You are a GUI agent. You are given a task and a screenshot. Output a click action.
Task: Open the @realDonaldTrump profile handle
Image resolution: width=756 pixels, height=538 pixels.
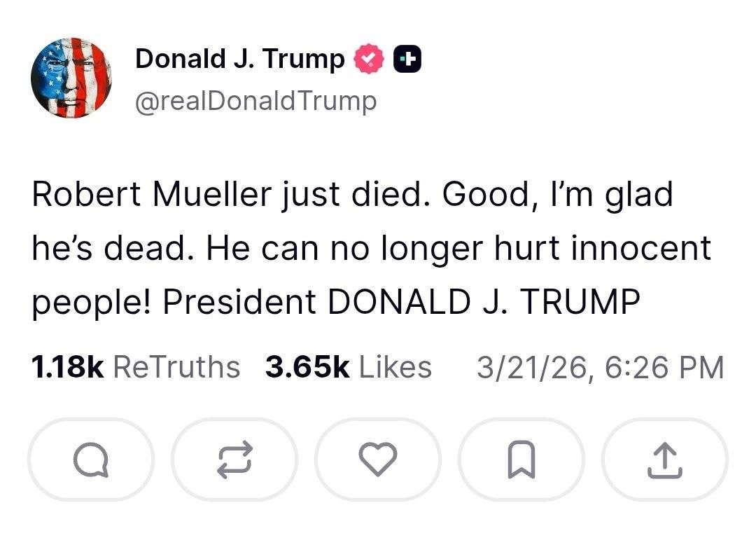(x=256, y=101)
